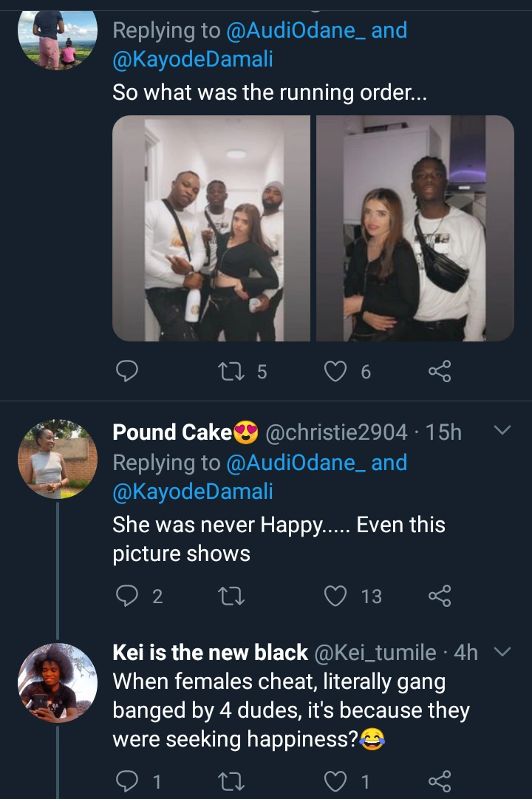The image size is (532, 799).
Task: Reply to Pound Cake's tweet
Action: (x=129, y=596)
